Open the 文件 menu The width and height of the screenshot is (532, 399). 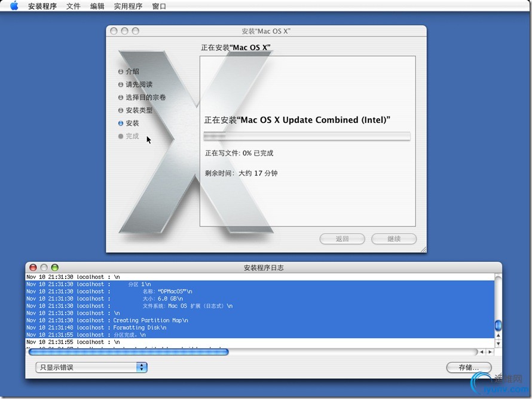pyautogui.click(x=73, y=7)
